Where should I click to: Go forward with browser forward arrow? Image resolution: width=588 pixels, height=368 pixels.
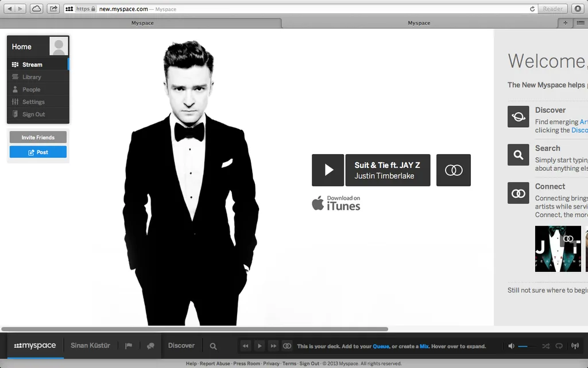[20, 9]
